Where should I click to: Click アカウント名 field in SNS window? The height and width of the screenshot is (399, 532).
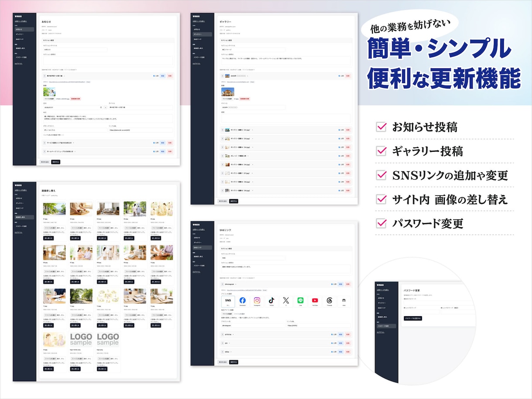[253, 325]
